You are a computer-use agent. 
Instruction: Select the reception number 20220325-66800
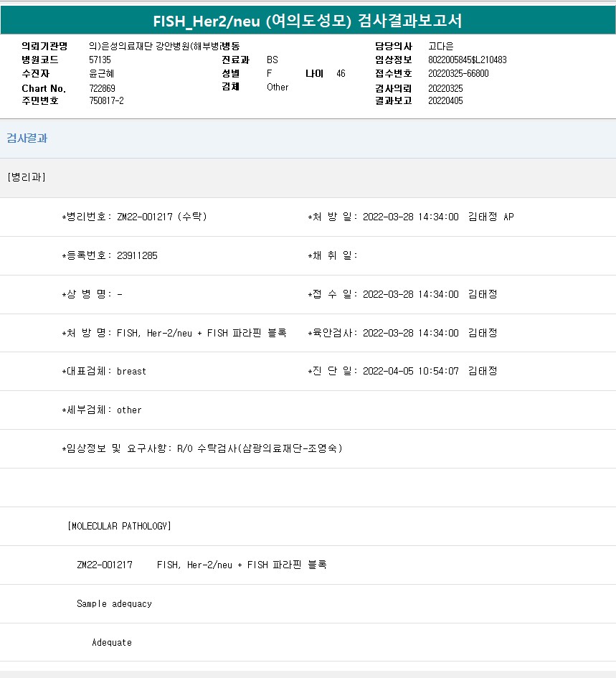click(458, 74)
